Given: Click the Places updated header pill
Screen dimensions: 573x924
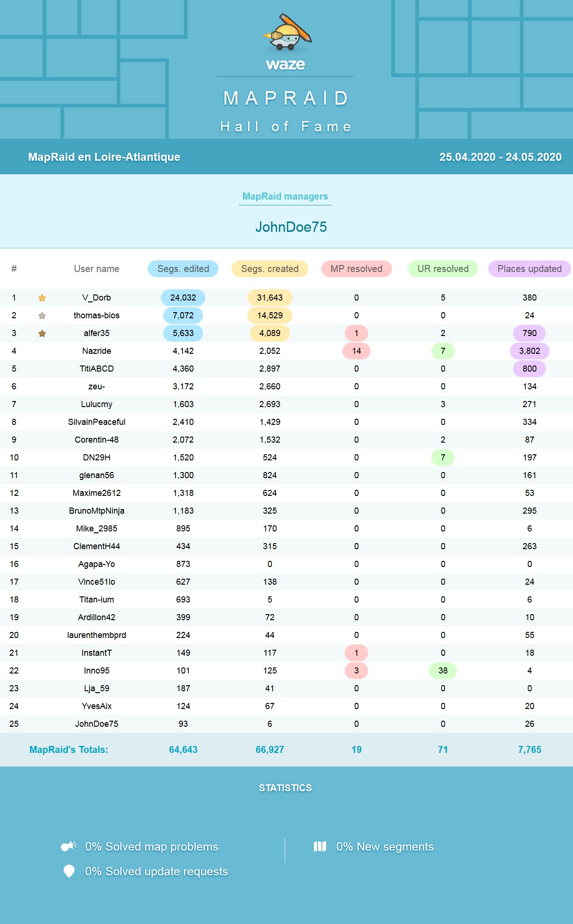Looking at the screenshot, I should click(529, 269).
